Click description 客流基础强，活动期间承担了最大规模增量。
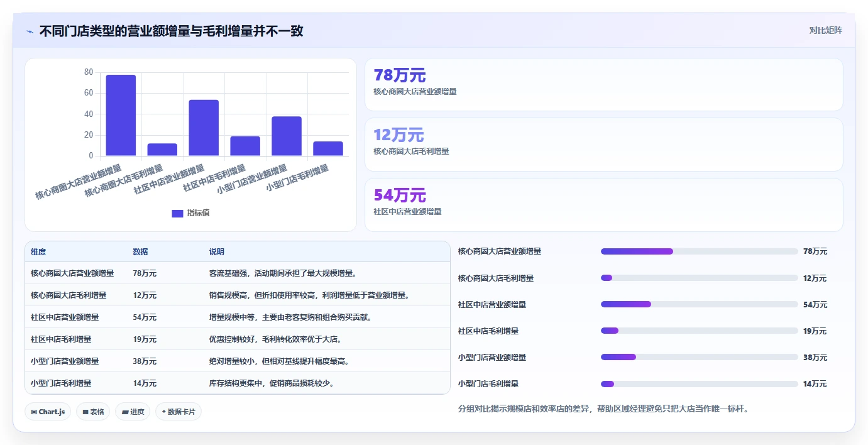The height and width of the screenshot is (445, 868). [283, 273]
